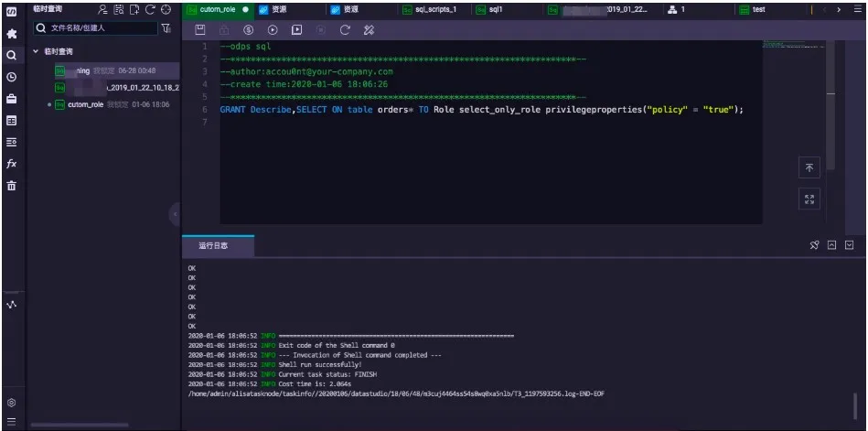The width and height of the screenshot is (868, 431).
Task: Focus the 文件名称/创建人 search field
Action: pyautogui.click(x=96, y=28)
